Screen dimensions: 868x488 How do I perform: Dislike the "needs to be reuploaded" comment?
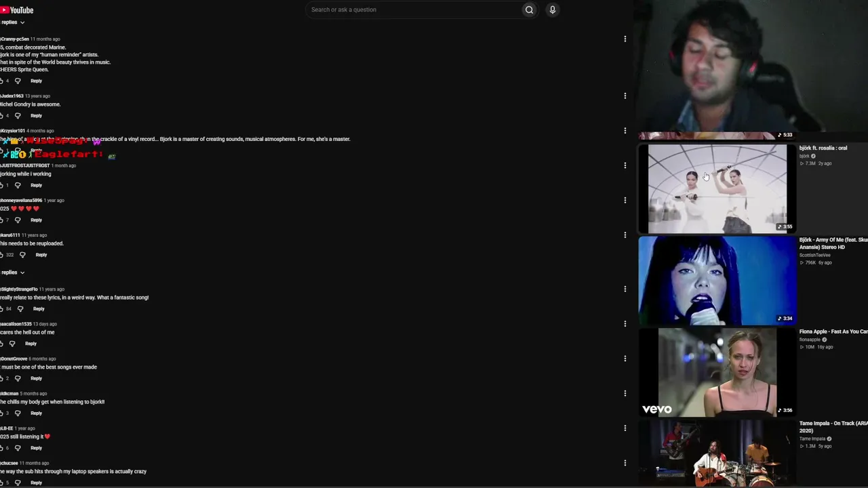[22, 255]
